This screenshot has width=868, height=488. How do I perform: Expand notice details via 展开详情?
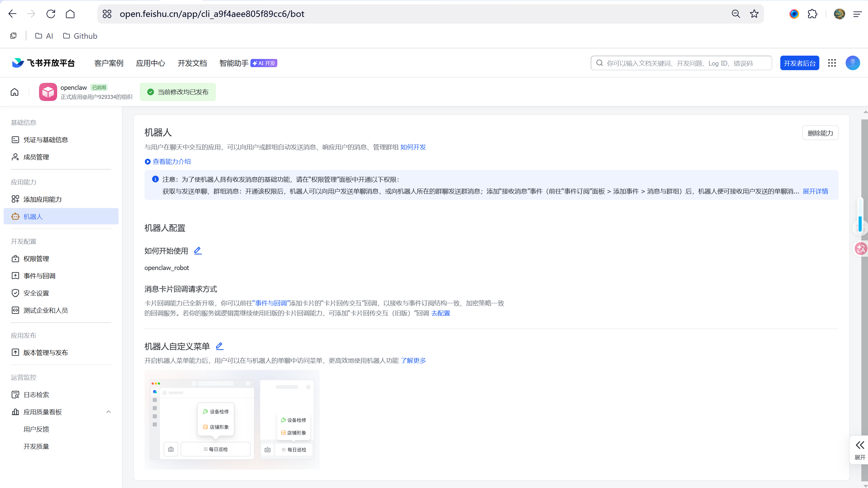(815, 191)
